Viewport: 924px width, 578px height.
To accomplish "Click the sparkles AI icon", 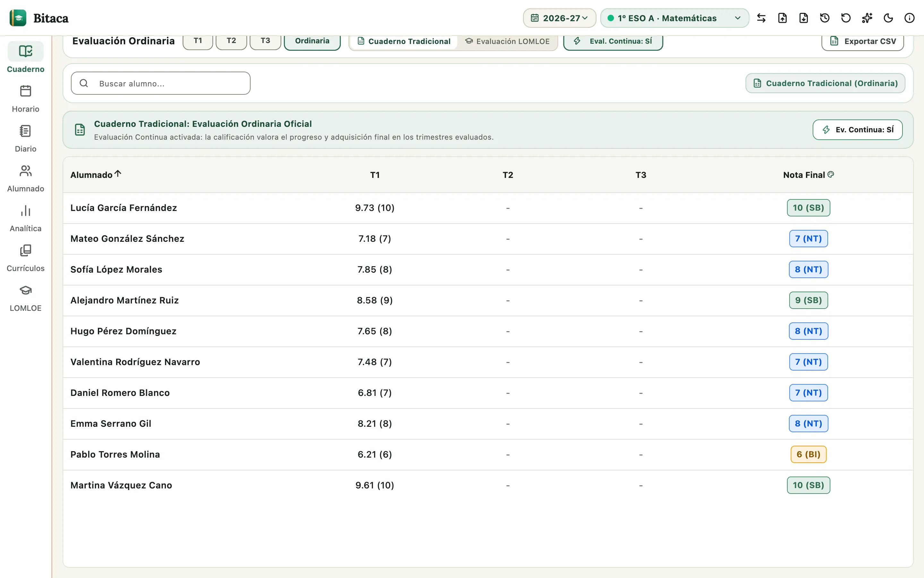I will (x=867, y=18).
